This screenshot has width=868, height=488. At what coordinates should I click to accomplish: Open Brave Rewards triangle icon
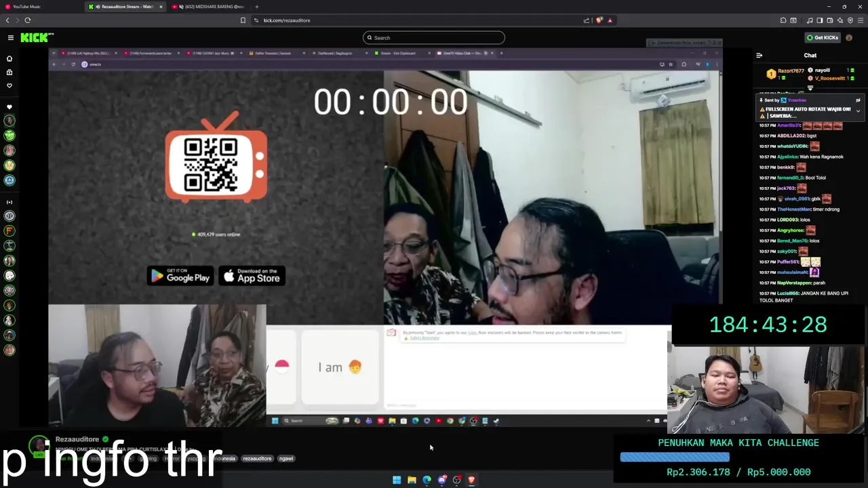610,20
